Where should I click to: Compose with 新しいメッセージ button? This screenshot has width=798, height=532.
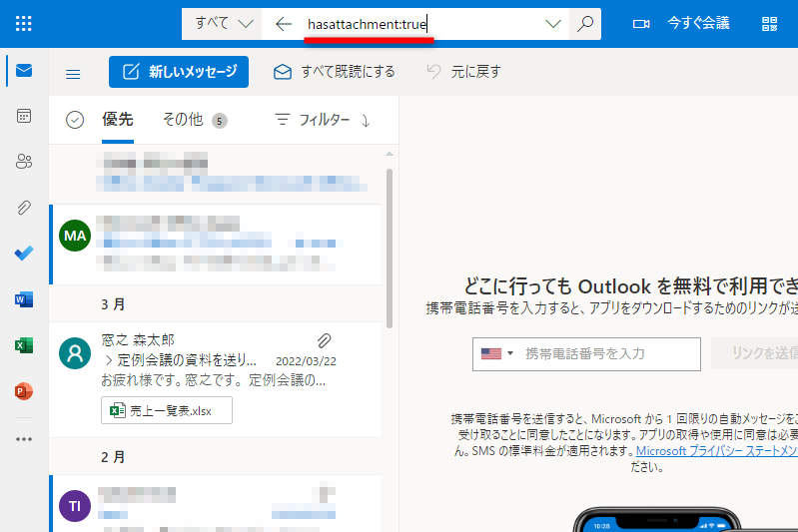179,72
